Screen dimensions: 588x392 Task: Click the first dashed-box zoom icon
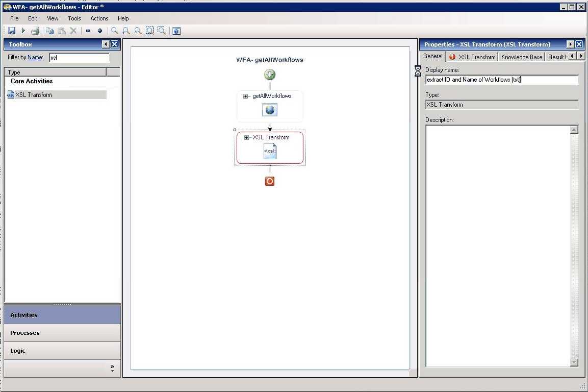[x=149, y=31]
